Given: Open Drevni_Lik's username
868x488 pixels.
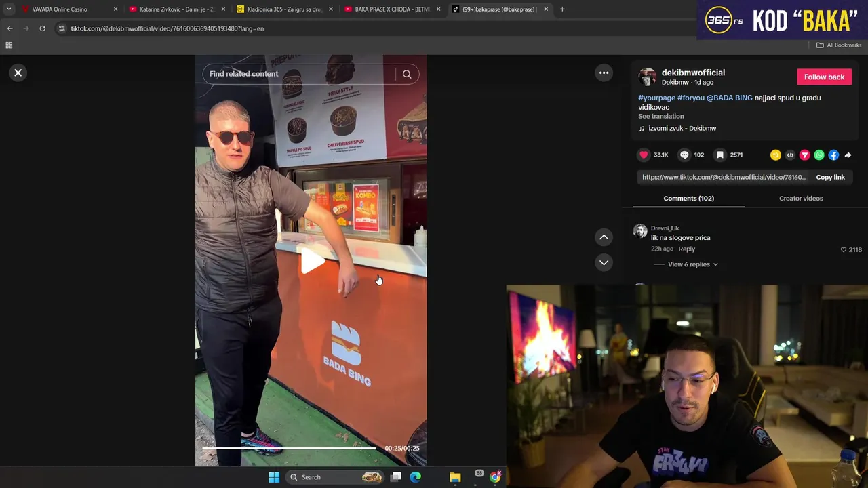Looking at the screenshot, I should (x=665, y=228).
